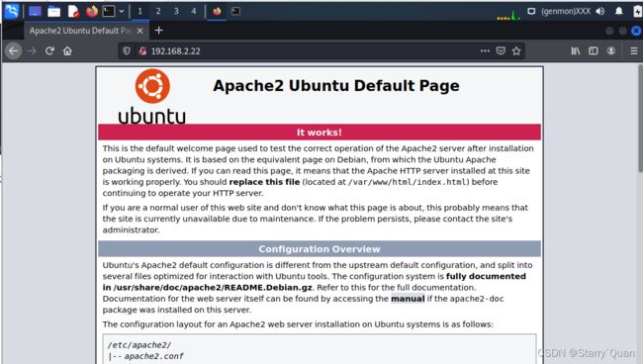Open the Firefox hamburger menu

tap(633, 50)
